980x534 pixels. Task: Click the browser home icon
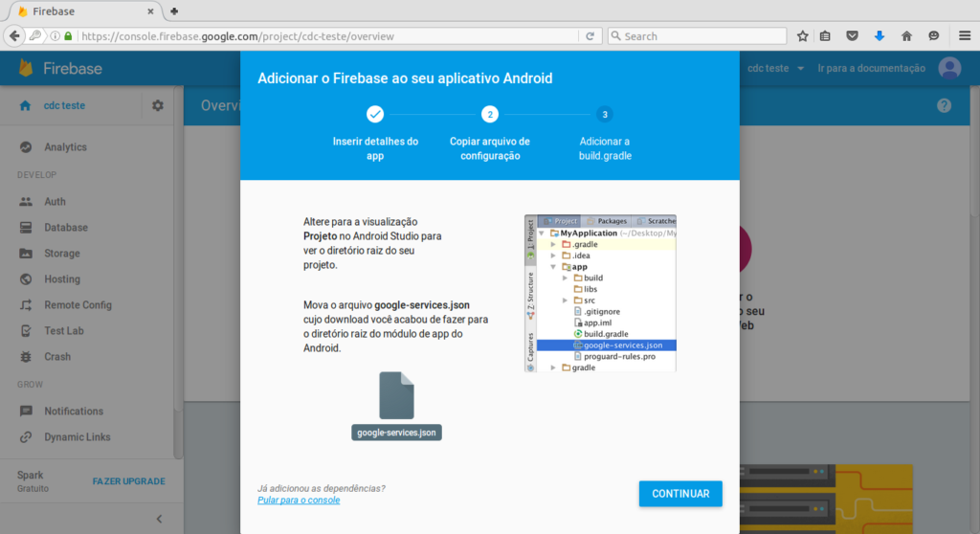906,36
